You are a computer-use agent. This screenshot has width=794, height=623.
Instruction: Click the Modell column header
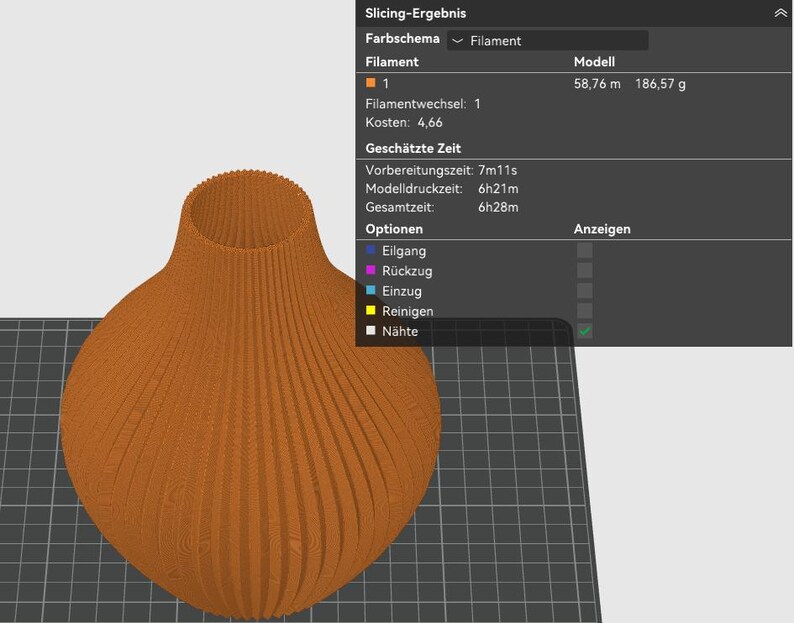(594, 62)
